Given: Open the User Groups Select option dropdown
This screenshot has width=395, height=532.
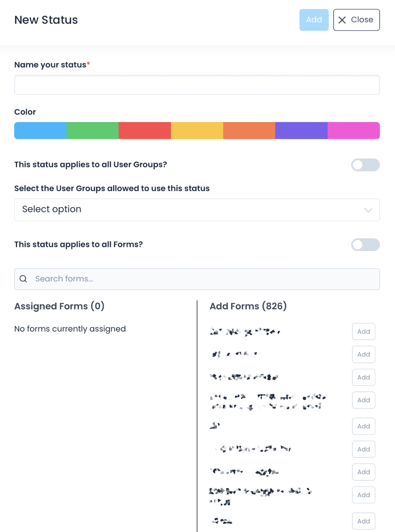Looking at the screenshot, I should 197,210.
